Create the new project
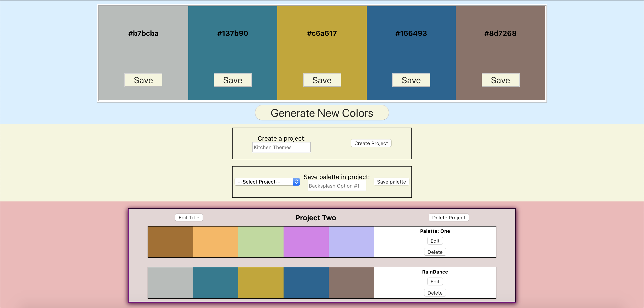Screen dimensions: 644x308 tap(371, 143)
